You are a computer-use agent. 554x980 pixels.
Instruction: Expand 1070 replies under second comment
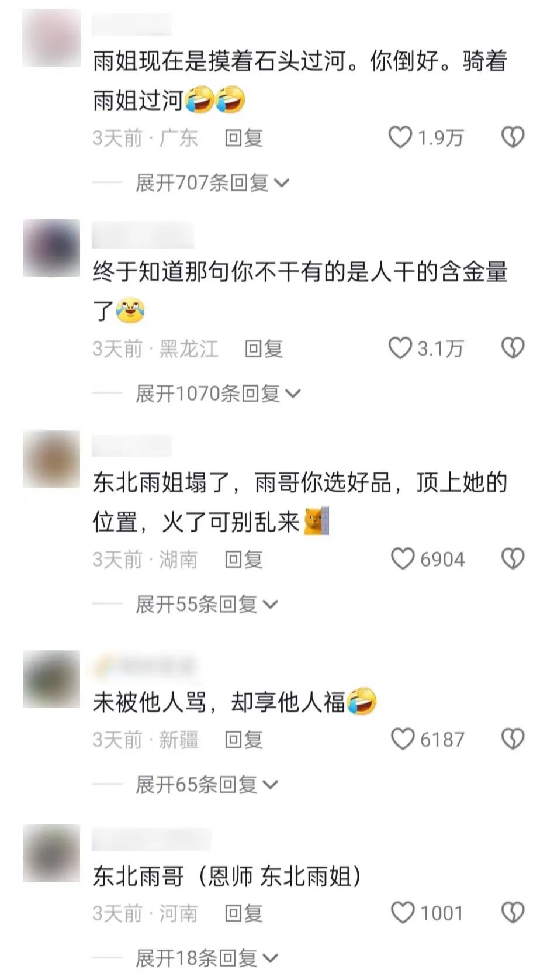218,394
